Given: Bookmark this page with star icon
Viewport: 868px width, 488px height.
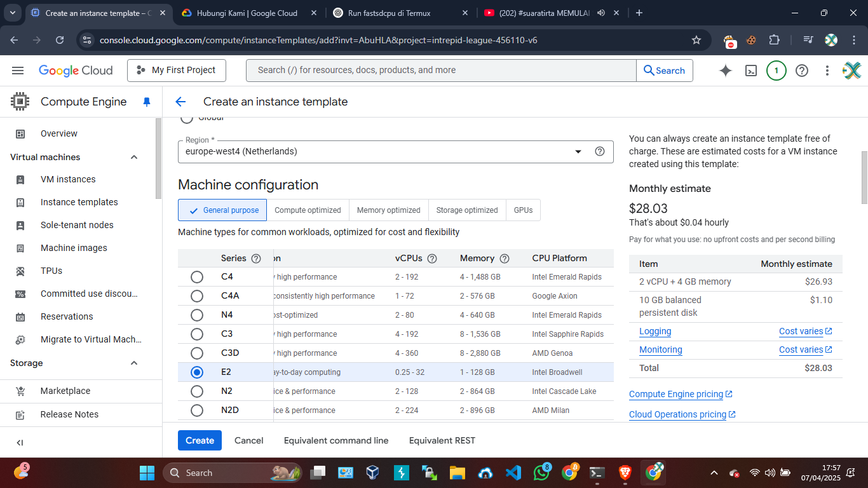Looking at the screenshot, I should tap(696, 40).
